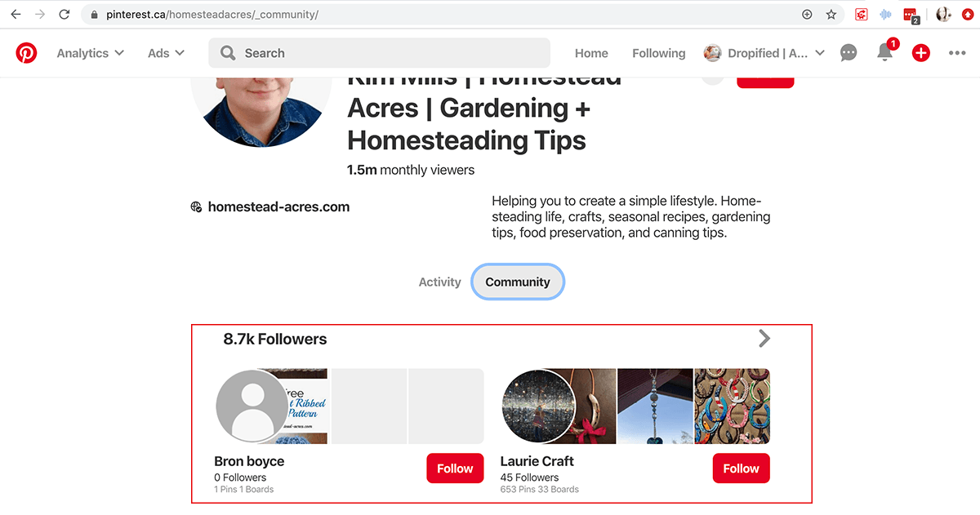Click "653 Pins 33 Boards" text
Viewport: 980px width, 515px height.
(539, 490)
